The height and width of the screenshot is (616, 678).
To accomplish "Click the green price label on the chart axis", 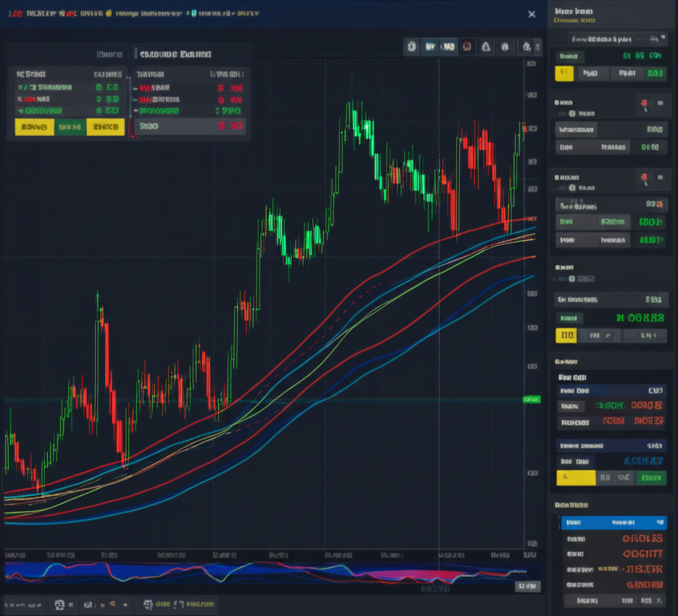I will pyautogui.click(x=531, y=399).
